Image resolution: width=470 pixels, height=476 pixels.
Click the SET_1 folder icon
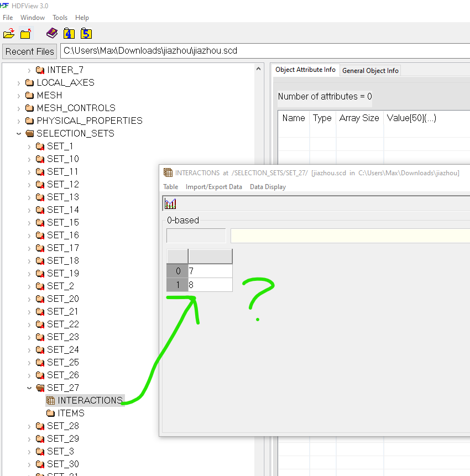(x=40, y=147)
